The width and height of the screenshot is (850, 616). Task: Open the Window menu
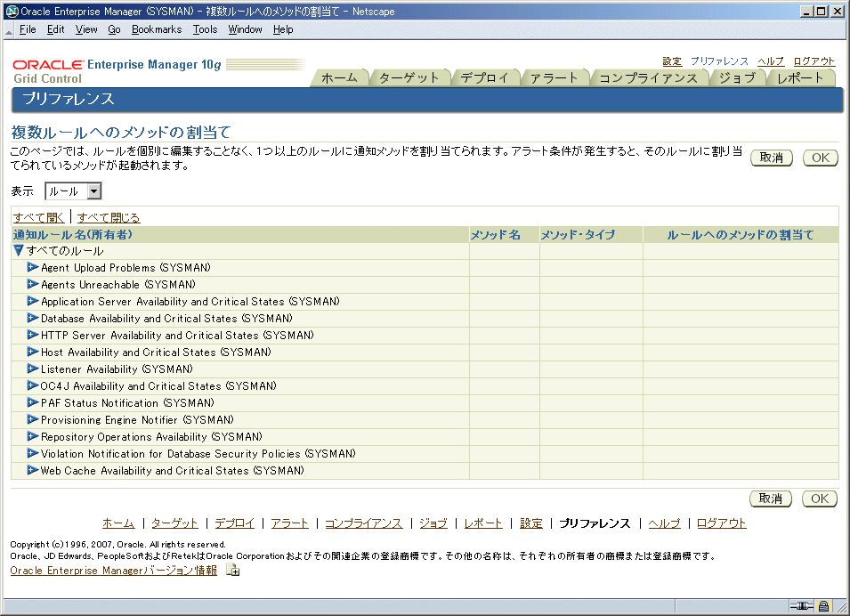[x=245, y=29]
